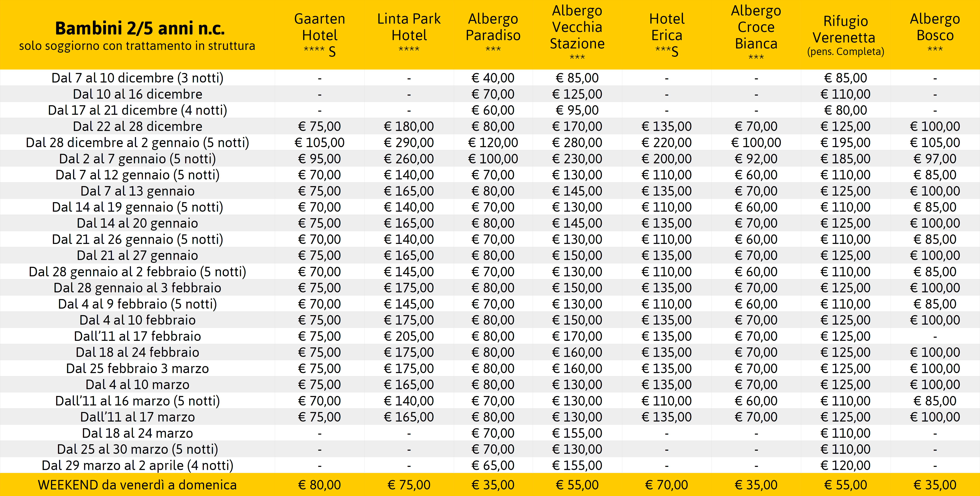The width and height of the screenshot is (980, 496).
Task: Click the row label 'Dal 7 al 13 gennaio'
Action: click(x=137, y=191)
